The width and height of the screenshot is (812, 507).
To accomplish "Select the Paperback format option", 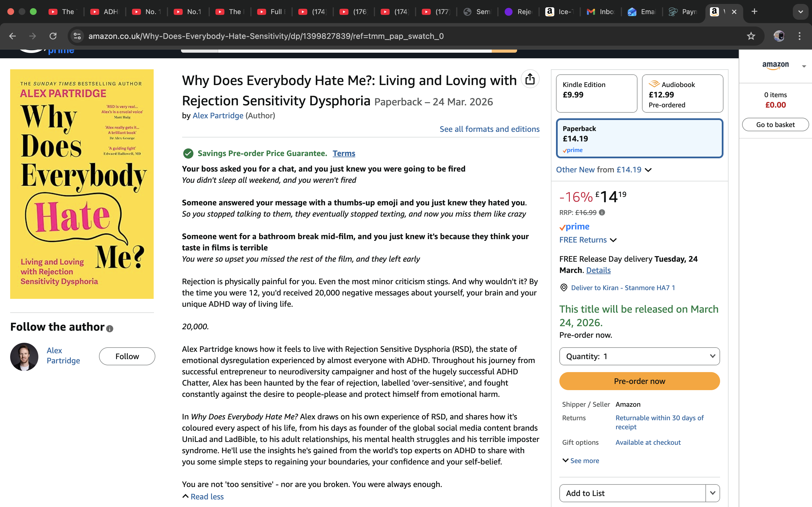I will click(639, 138).
